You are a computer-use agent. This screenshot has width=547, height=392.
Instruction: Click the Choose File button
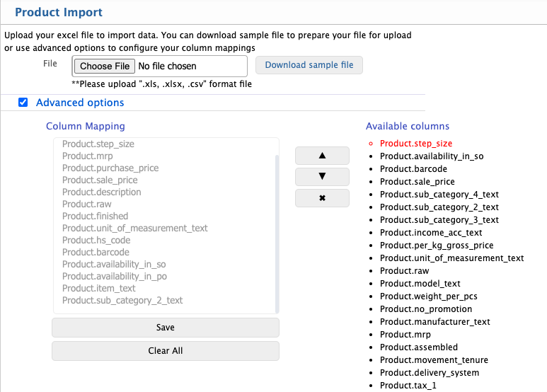[105, 67]
